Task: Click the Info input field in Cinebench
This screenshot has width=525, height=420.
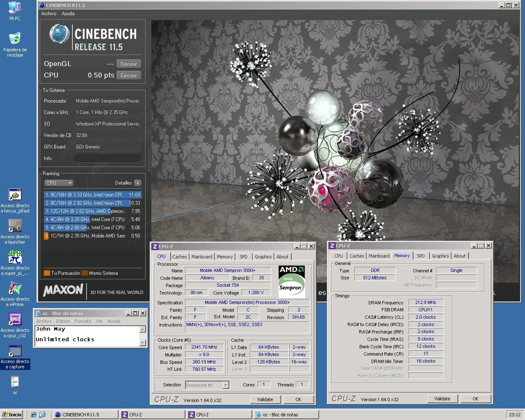Action: (x=107, y=158)
